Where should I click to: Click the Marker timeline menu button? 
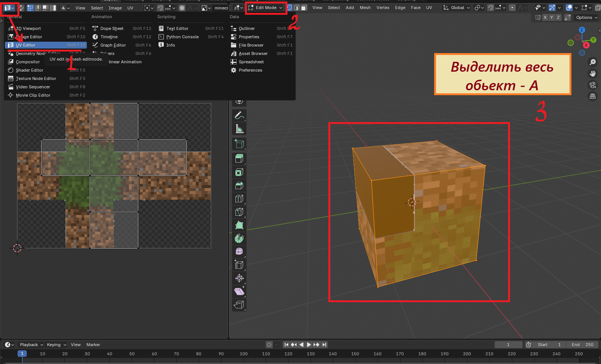pyautogui.click(x=93, y=345)
